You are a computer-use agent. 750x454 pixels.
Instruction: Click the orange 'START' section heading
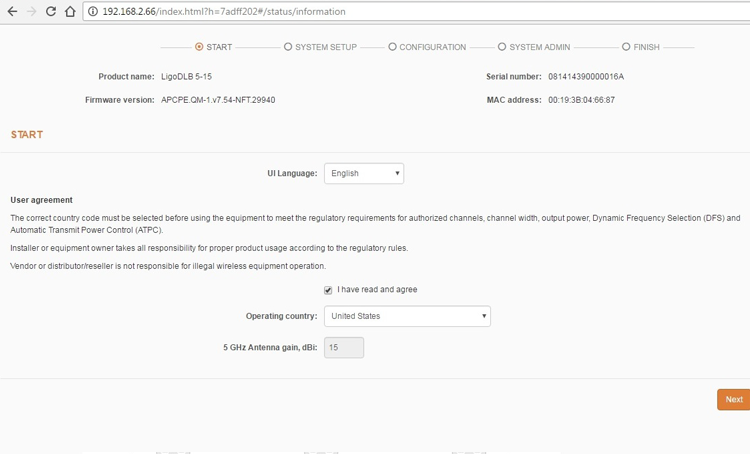click(x=27, y=134)
